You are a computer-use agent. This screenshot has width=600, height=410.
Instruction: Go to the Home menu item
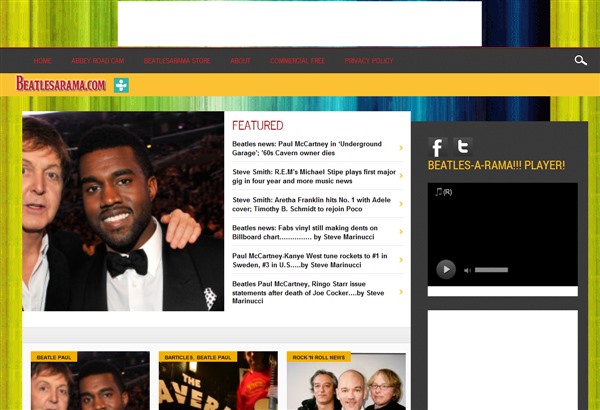42,60
